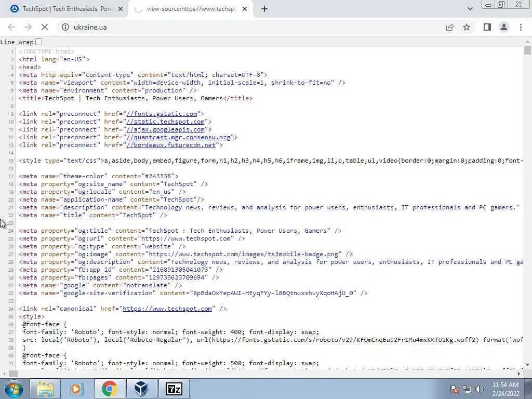Click the Action Center flag icon
This screenshot has width=532, height=399.
click(454, 389)
